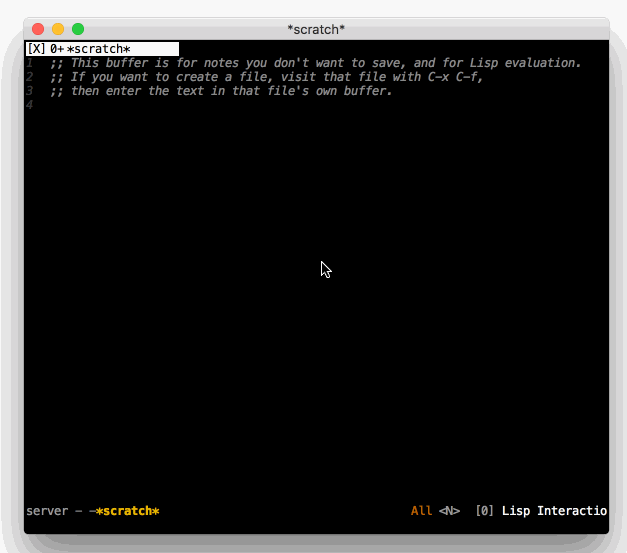
Task: Click the line mentioning 'C-x C-f'
Action: click(266, 77)
